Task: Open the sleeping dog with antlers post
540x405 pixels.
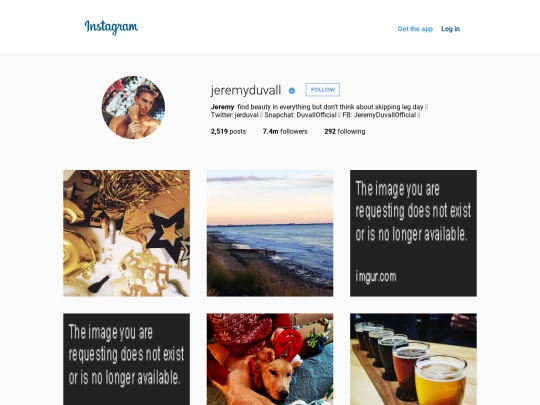Action: (x=270, y=359)
